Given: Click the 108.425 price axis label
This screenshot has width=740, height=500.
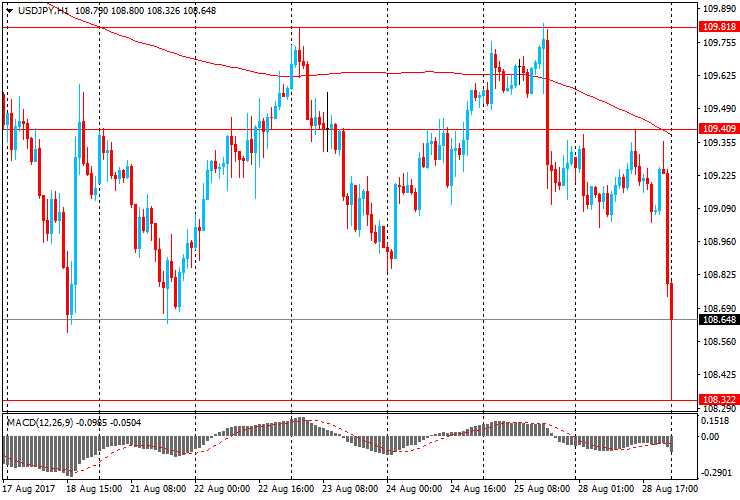Looking at the screenshot, I should click(x=719, y=375).
